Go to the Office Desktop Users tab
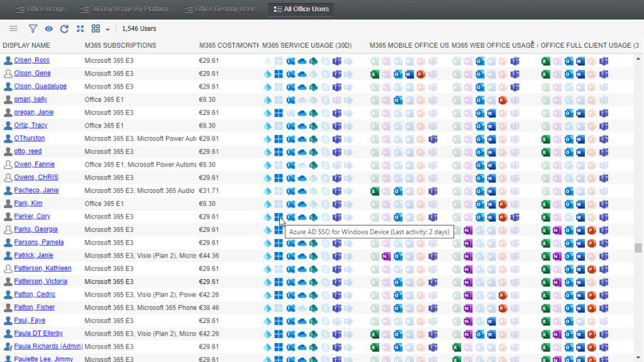 [x=221, y=9]
